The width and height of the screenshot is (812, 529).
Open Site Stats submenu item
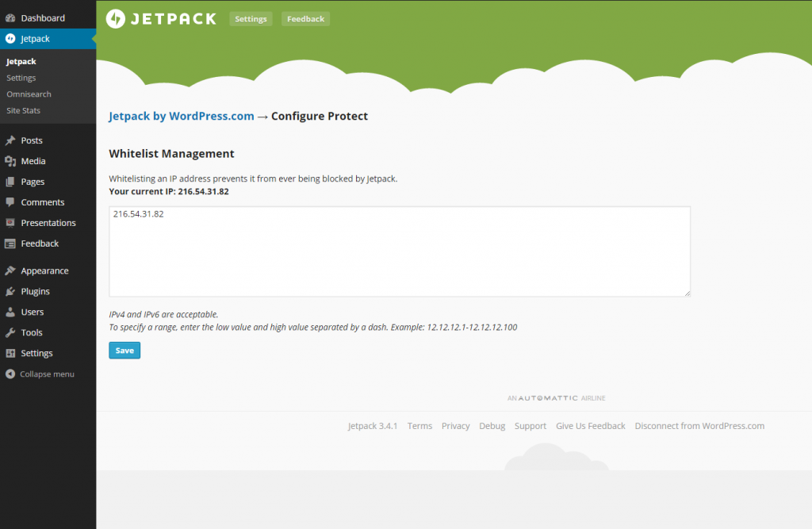(x=23, y=110)
